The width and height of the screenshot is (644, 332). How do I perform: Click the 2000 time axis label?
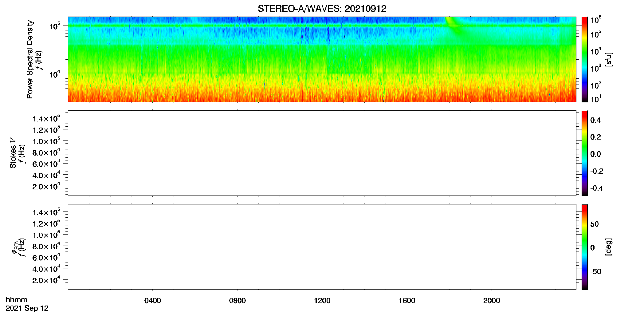tap(492, 301)
